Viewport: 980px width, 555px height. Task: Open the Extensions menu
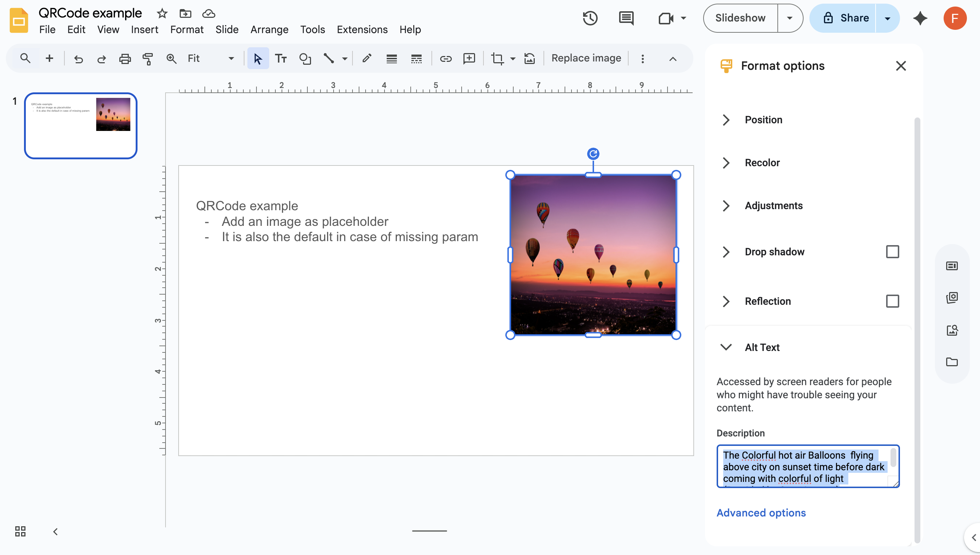[x=362, y=30]
